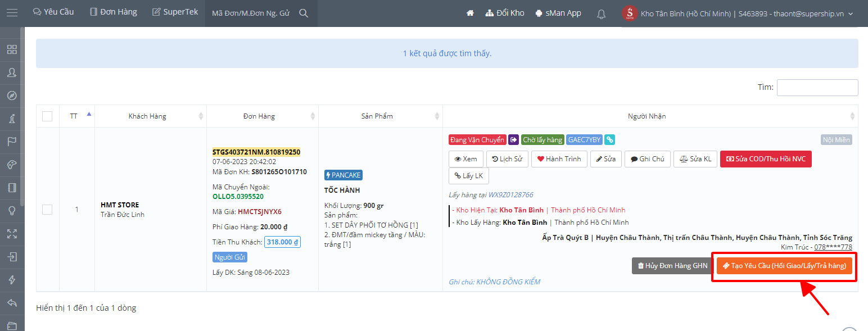Click the Sửa edit button
868x331 pixels.
(x=606, y=159)
